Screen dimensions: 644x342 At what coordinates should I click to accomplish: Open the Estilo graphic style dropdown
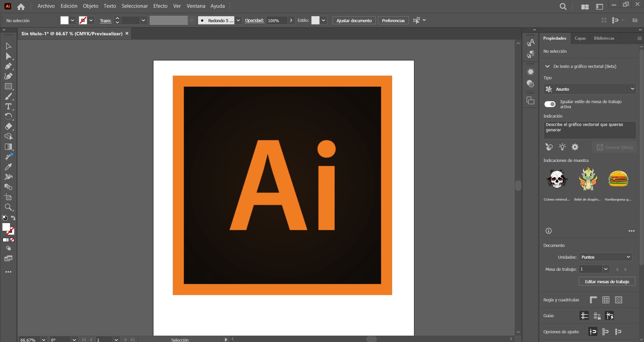coord(324,20)
